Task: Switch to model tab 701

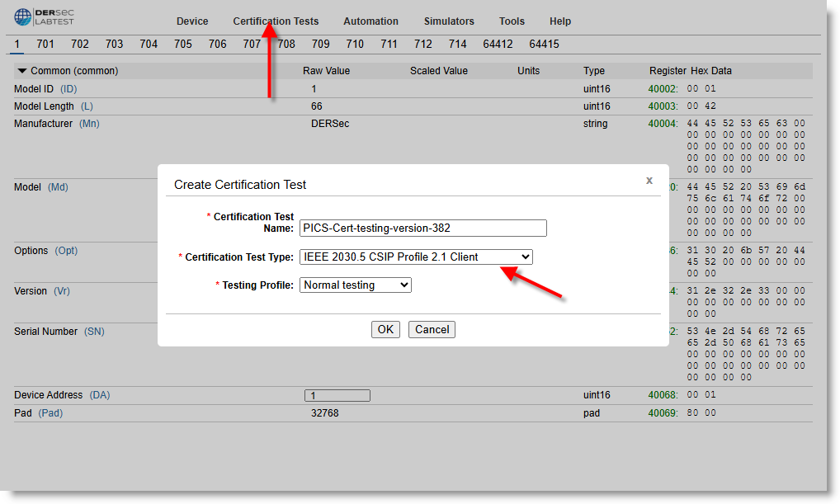Action: click(x=45, y=45)
